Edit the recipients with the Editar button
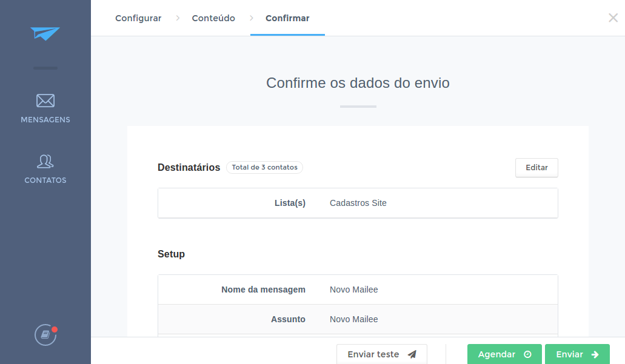Screen dimensions: 625x364 [x=536, y=168]
